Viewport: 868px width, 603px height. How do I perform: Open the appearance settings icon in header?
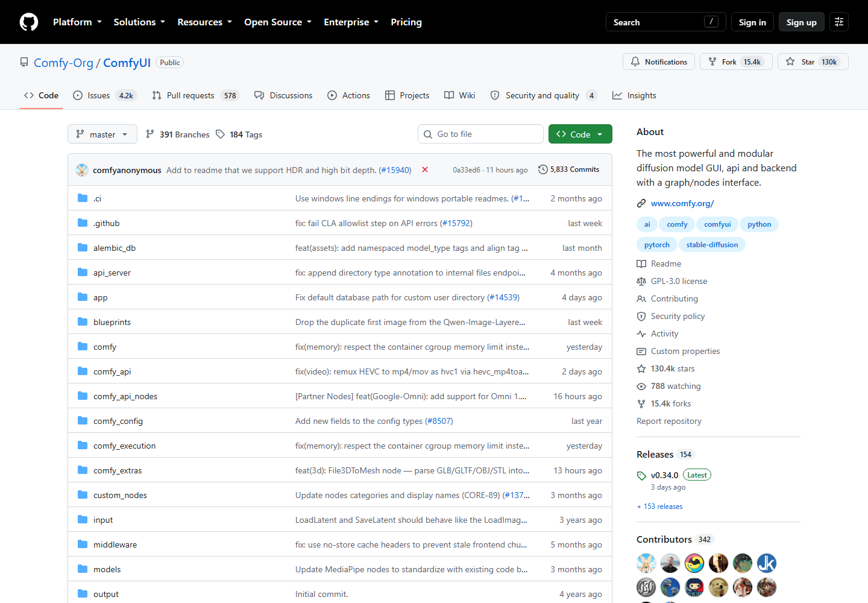839,22
